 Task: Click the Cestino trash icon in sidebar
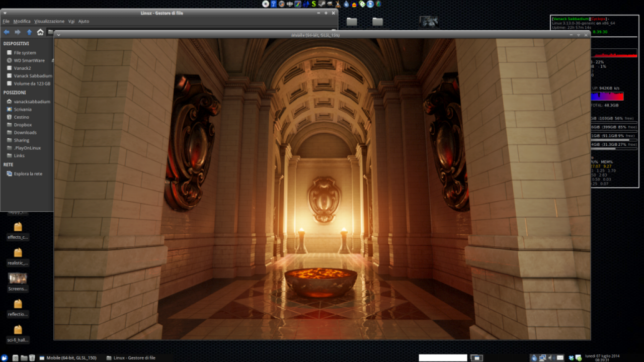[x=9, y=117]
